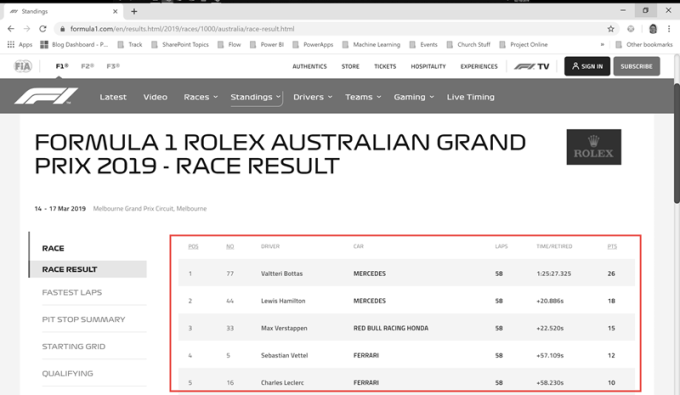Open the Chrome three-dot menu
680x395 pixels.
(x=669, y=29)
